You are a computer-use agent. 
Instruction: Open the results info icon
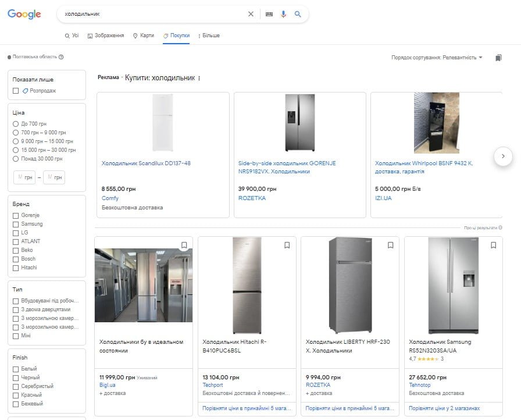(501, 227)
